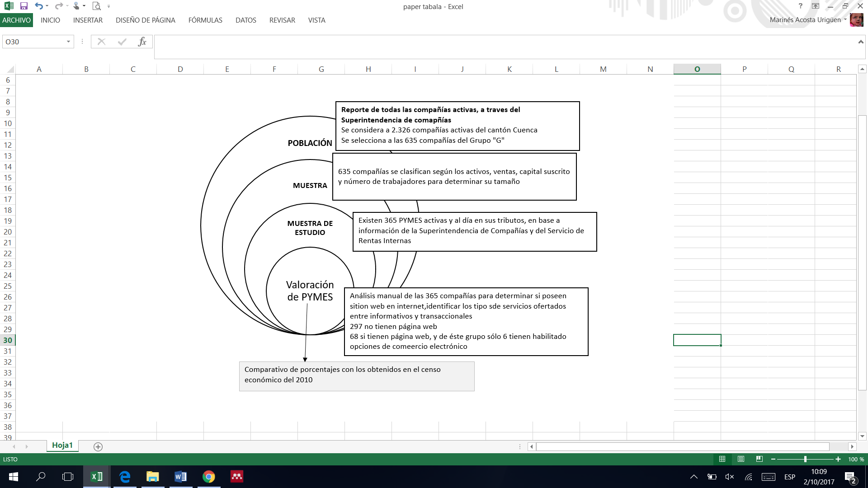Image resolution: width=868 pixels, height=488 pixels.
Task: Open Print Preview from quick access toolbar
Action: pyautogui.click(x=96, y=6)
